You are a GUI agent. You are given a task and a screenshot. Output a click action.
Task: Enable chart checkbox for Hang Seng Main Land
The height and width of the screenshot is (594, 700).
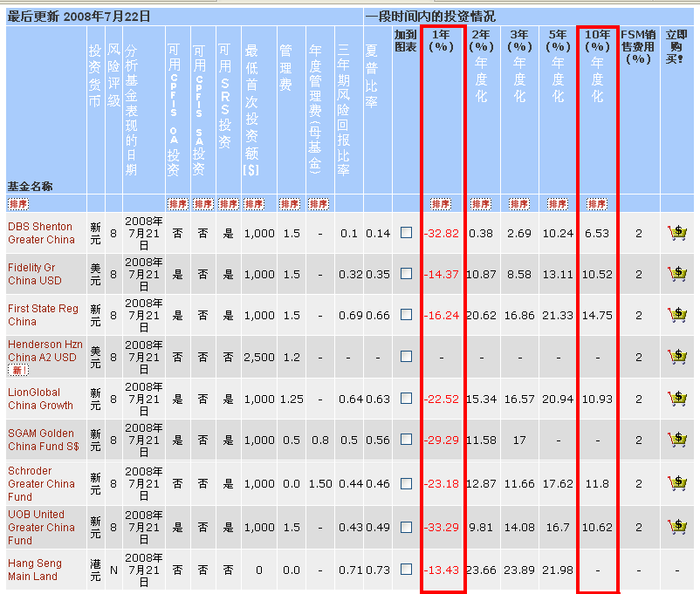point(406,570)
